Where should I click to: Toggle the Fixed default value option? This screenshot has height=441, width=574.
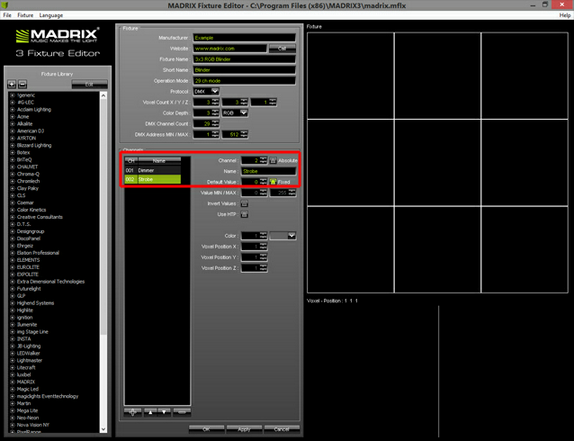[x=273, y=182]
